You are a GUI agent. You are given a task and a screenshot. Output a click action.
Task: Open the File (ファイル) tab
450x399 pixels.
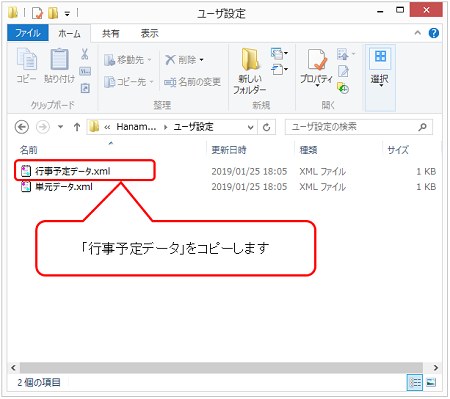[x=28, y=33]
